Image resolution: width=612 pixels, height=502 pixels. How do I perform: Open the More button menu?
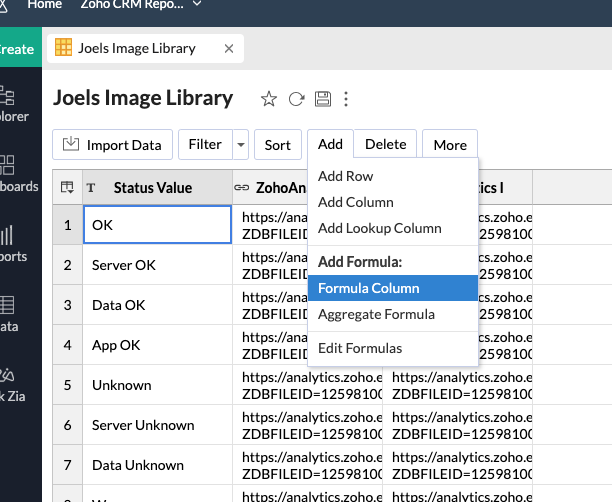click(x=450, y=144)
